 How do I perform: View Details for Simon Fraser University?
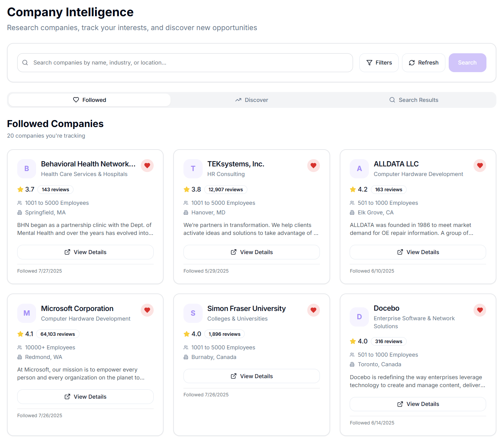[252, 376]
